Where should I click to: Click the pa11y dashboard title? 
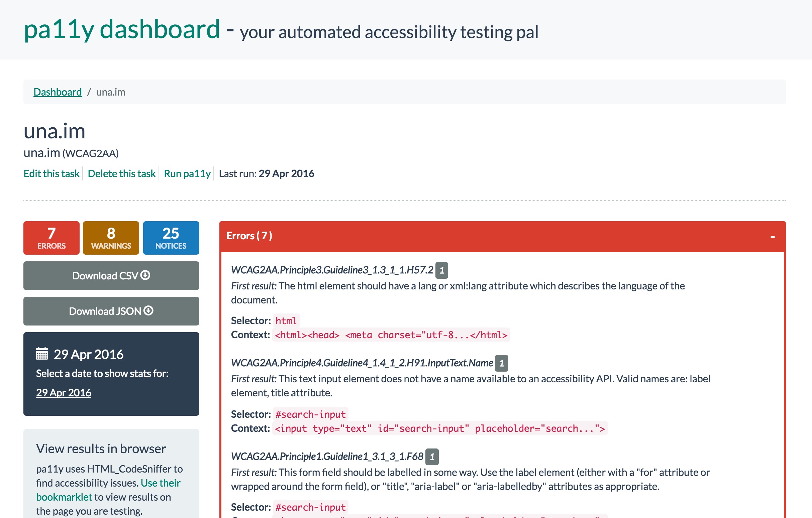coord(121,29)
